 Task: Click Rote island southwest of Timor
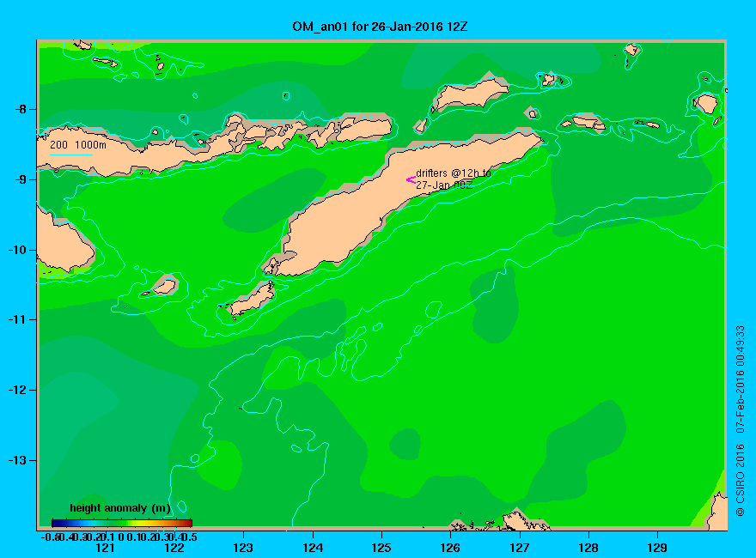pyautogui.click(x=253, y=300)
